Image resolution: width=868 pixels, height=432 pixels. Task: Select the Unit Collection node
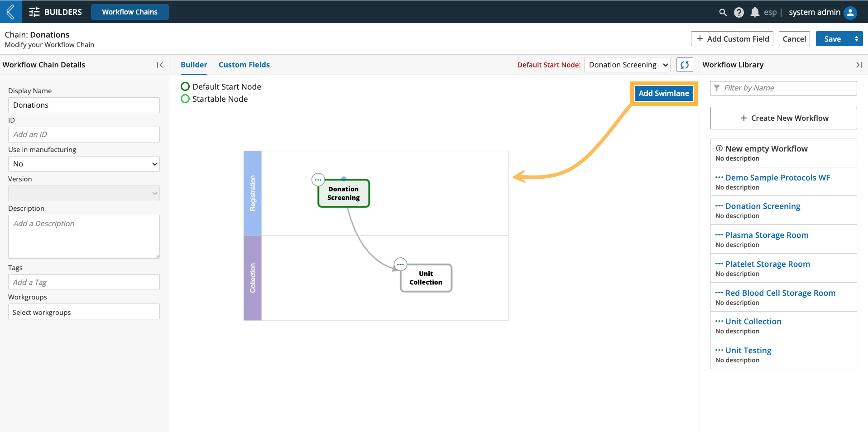[426, 278]
